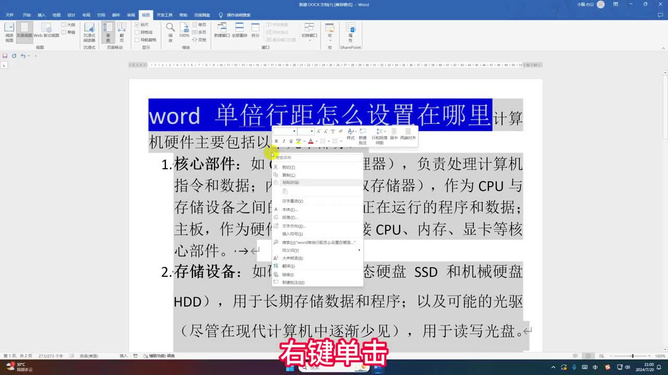Image resolution: width=668 pixels, height=375 pixels.
Task: Choose Copy in context menu
Action: click(317, 175)
